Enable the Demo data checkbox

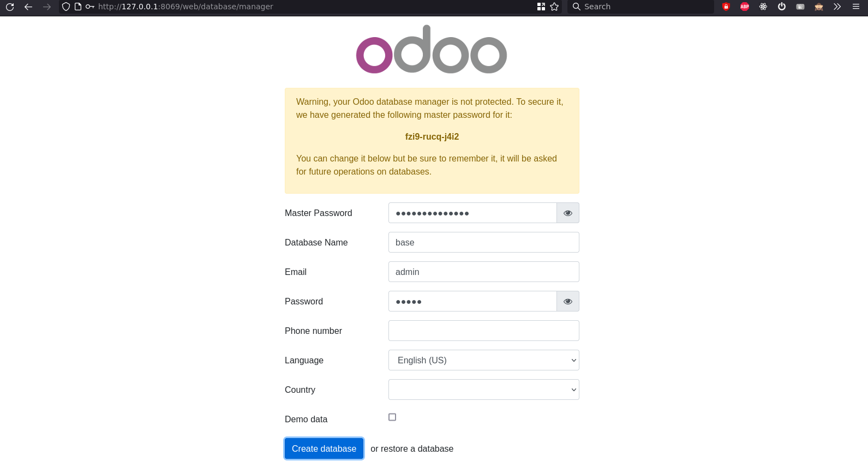(392, 417)
